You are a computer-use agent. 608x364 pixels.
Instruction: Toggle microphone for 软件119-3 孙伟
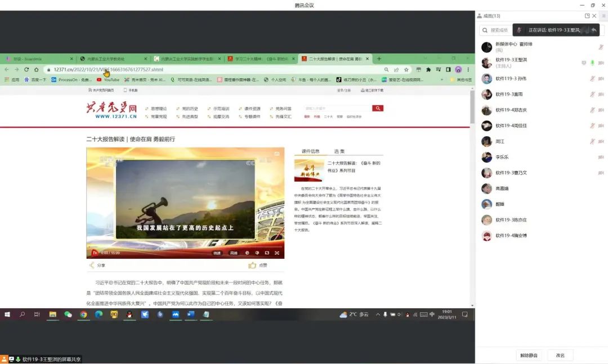(592, 79)
